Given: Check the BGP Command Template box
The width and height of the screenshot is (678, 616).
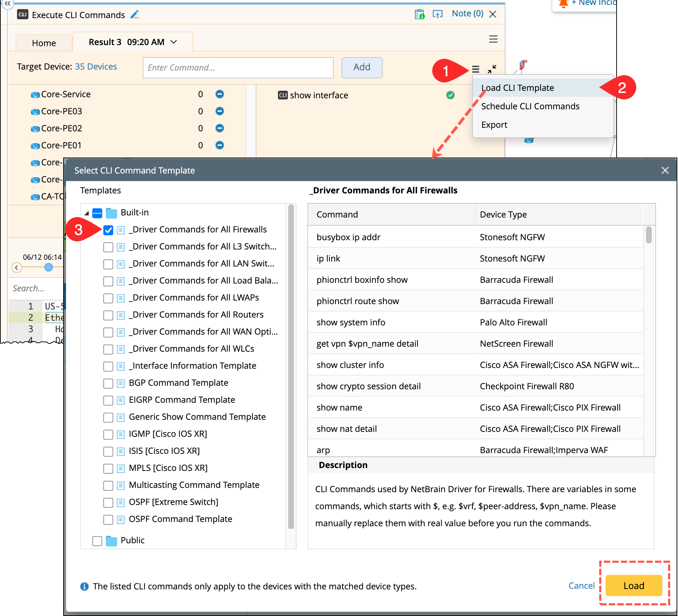Looking at the screenshot, I should [108, 383].
